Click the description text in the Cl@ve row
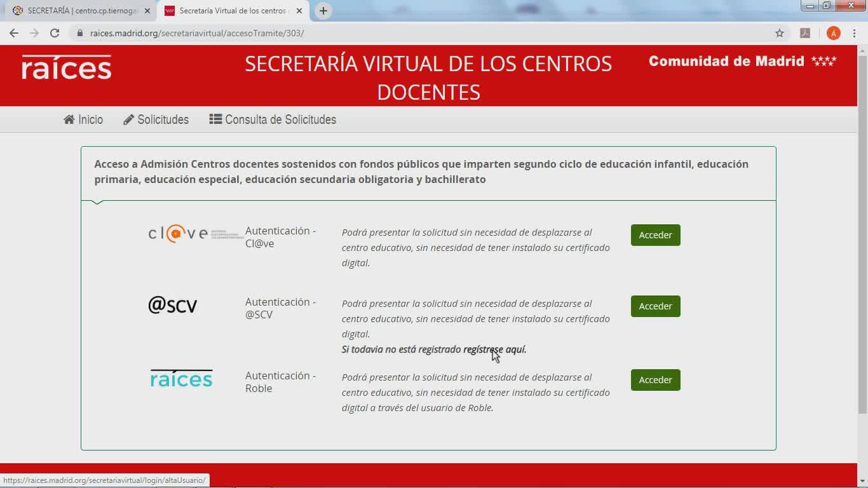The image size is (868, 488). tap(475, 247)
